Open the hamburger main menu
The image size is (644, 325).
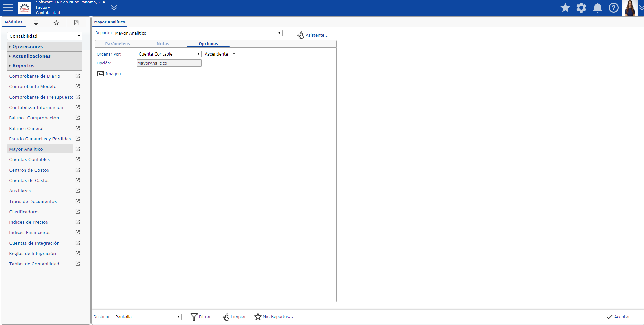8,8
